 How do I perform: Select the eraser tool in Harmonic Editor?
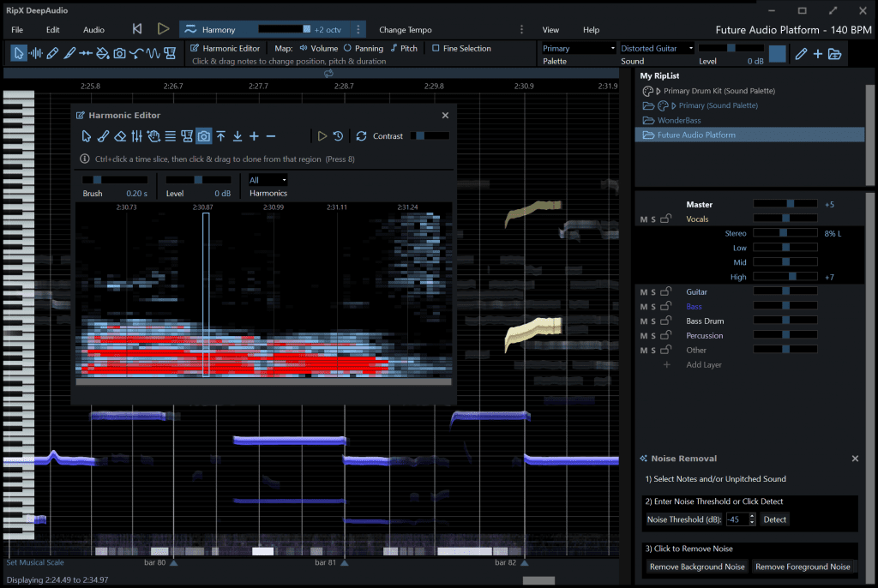[120, 136]
